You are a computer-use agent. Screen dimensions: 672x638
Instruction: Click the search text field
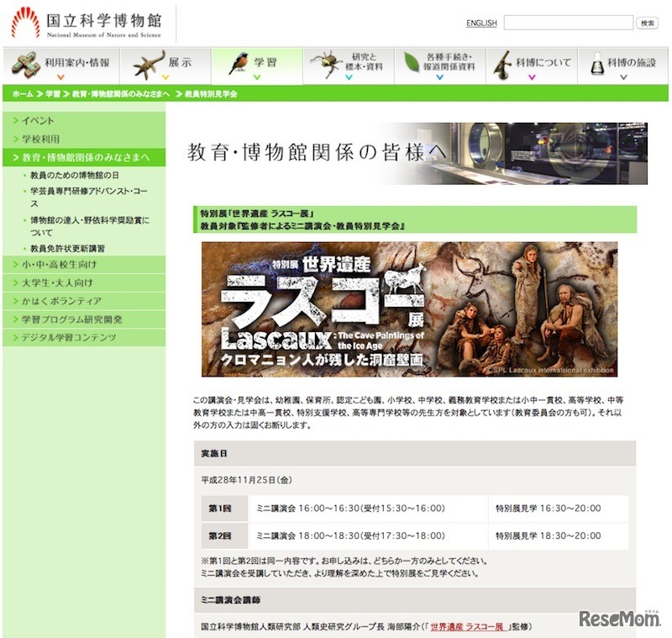click(569, 23)
